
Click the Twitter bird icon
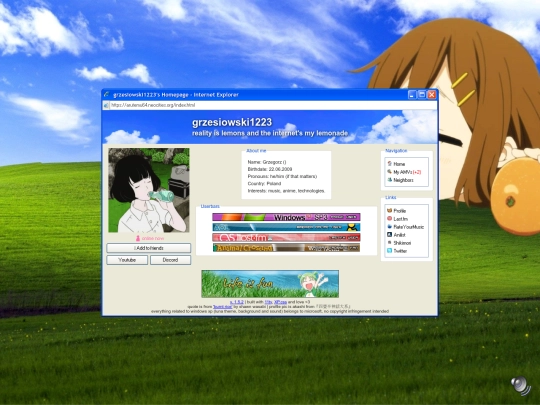390,251
